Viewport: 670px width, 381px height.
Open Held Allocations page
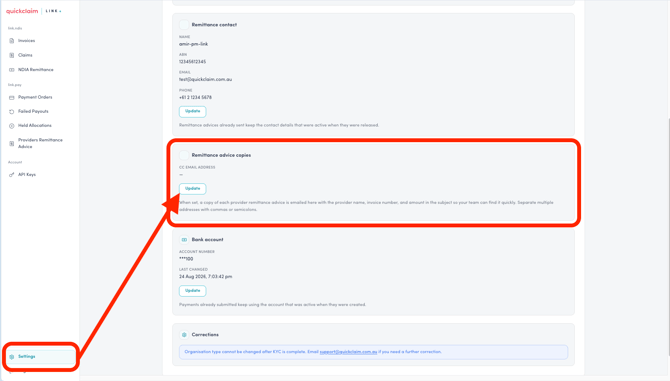pyautogui.click(x=35, y=126)
